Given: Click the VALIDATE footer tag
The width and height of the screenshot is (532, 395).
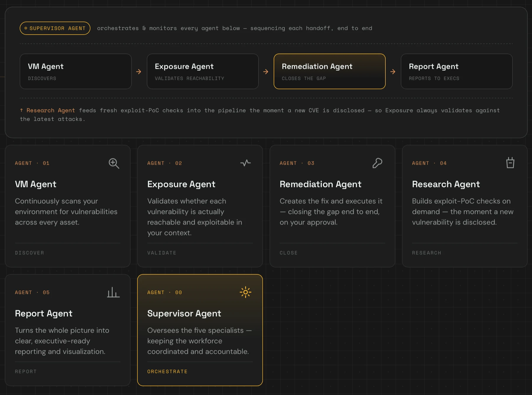Looking at the screenshot, I should (x=162, y=253).
